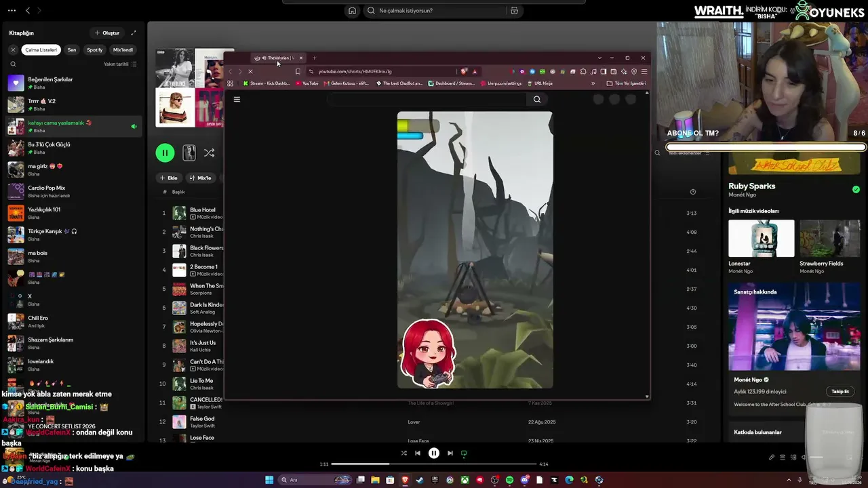Seek within the song progress bar
This screenshot has height=488, width=868.
tap(434, 464)
